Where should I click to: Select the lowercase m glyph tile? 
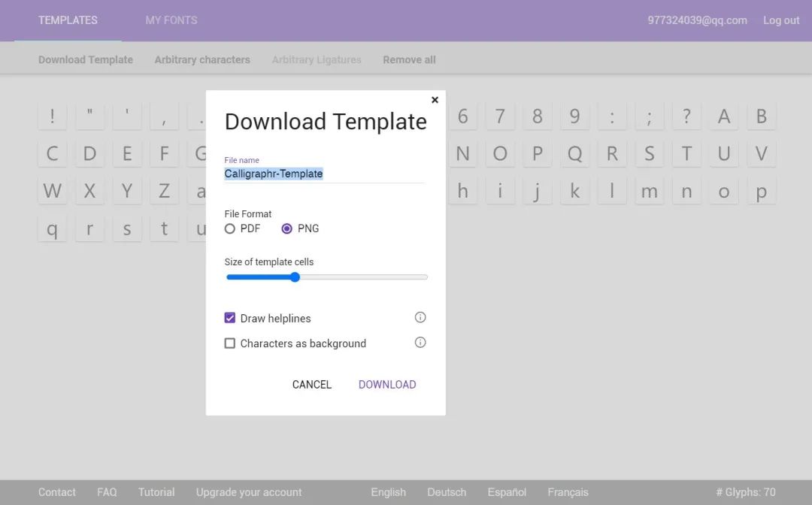[650, 191]
